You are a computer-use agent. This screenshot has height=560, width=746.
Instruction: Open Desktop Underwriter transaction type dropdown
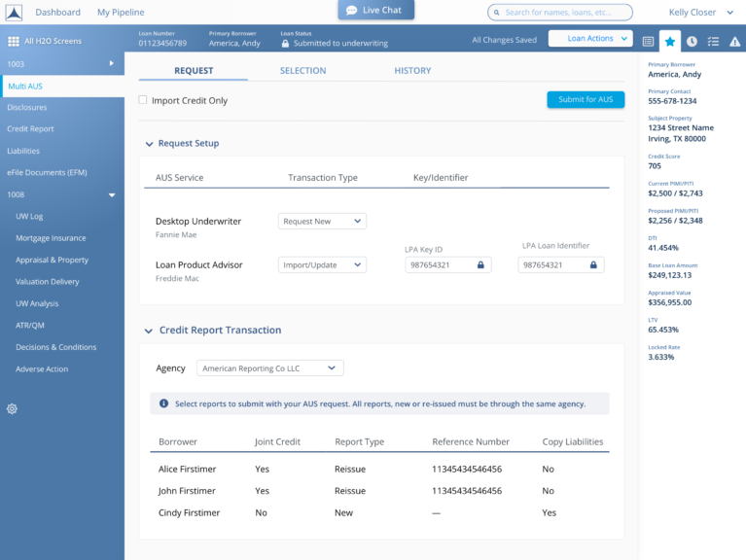322,222
